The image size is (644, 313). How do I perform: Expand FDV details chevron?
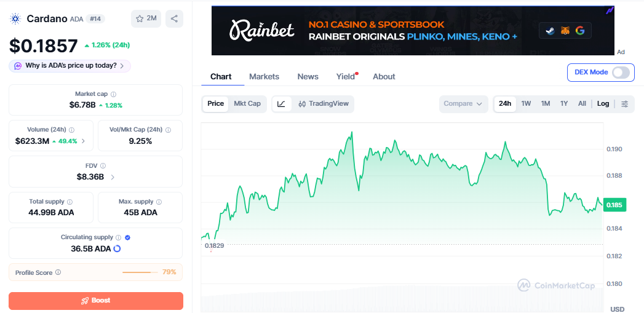coord(113,178)
